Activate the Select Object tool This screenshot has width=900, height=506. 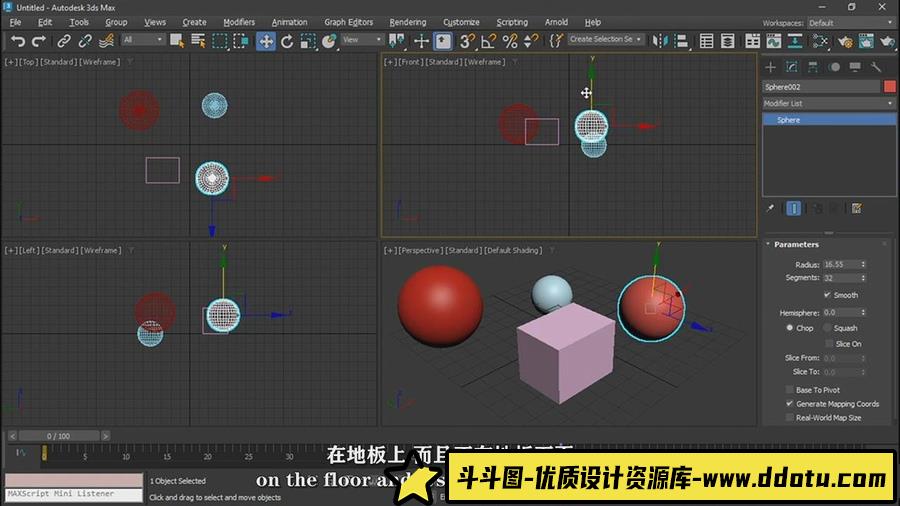pos(177,41)
